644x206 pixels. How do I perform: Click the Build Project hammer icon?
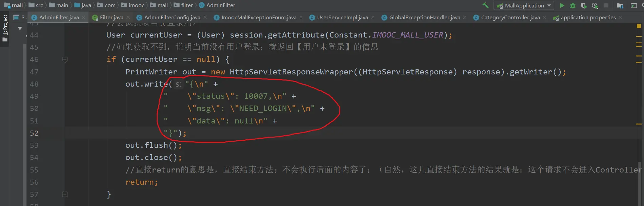[x=485, y=5]
